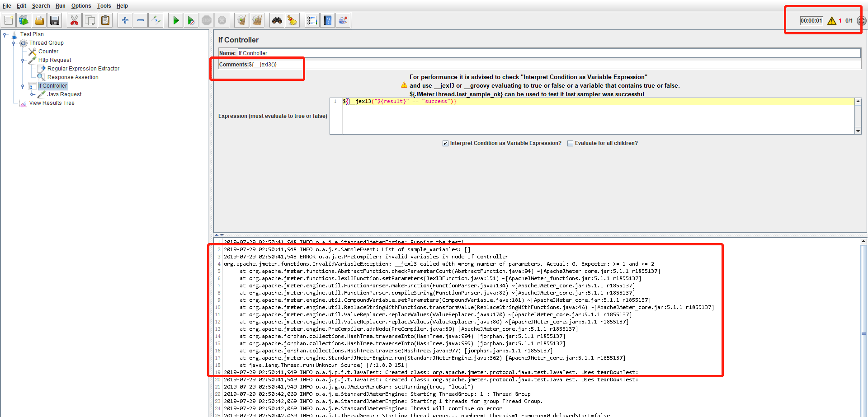The height and width of the screenshot is (417, 868).
Task: Click log panel scrollbar up arrow
Action: [x=863, y=242]
